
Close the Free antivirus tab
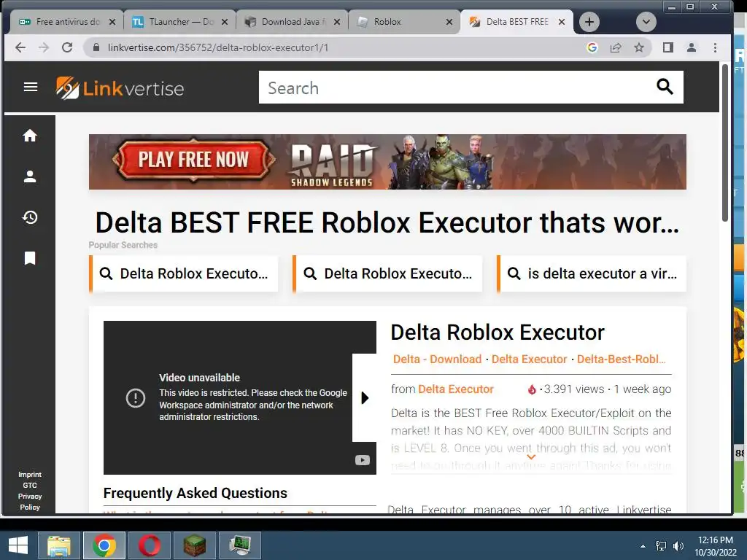pyautogui.click(x=112, y=22)
